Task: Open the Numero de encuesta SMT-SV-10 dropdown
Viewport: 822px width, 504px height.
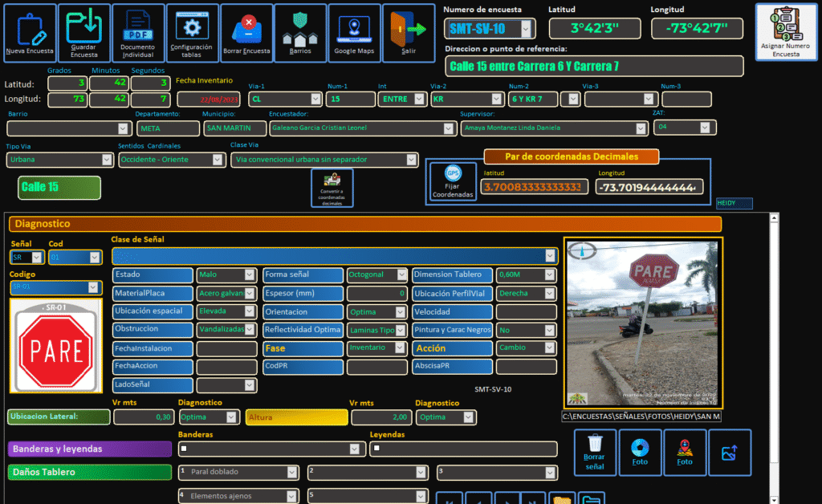Action: (x=526, y=29)
